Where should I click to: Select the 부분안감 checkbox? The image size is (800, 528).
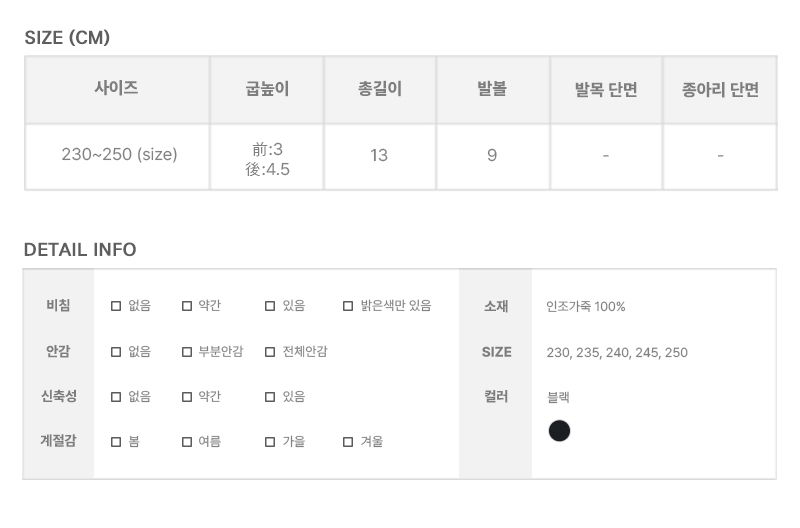tap(187, 352)
